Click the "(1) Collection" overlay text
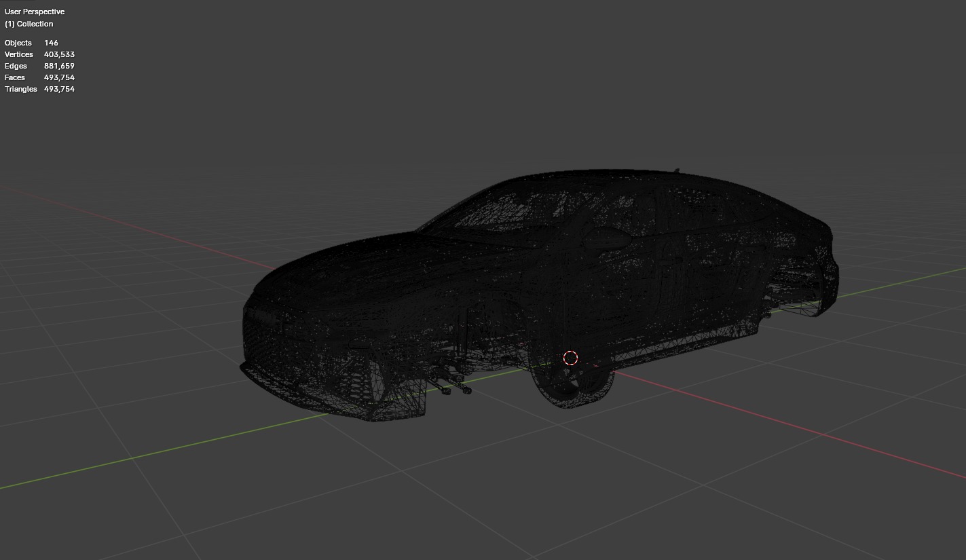Screen dimensions: 966x560 [29, 24]
